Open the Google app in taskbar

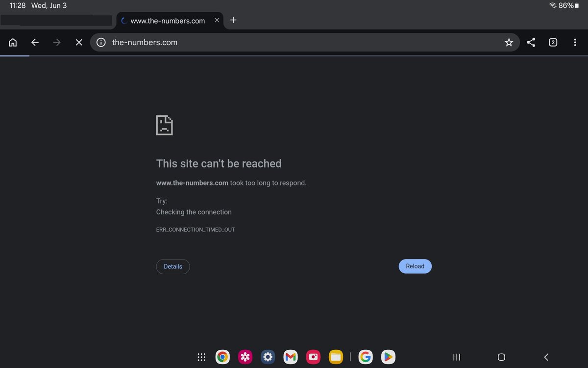365,357
